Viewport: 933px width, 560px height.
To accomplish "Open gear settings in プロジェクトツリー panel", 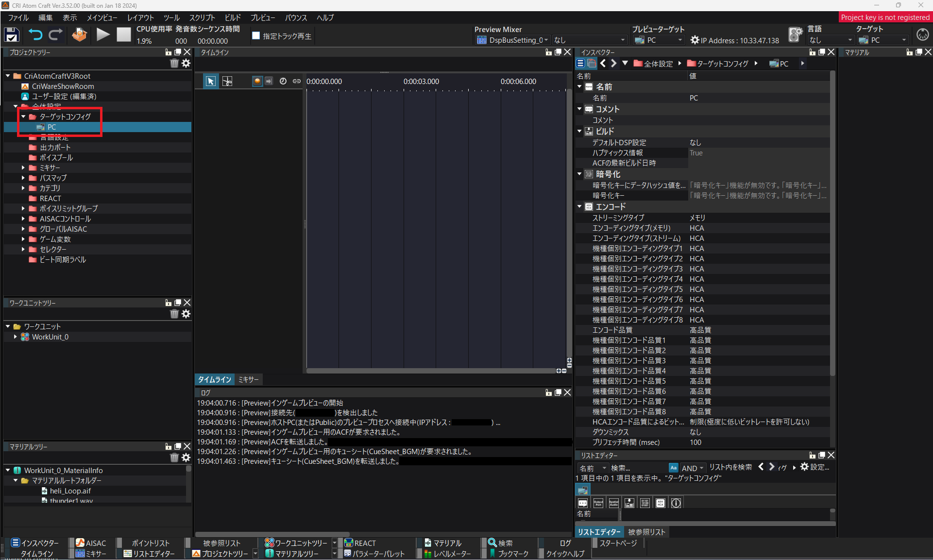I will [186, 63].
